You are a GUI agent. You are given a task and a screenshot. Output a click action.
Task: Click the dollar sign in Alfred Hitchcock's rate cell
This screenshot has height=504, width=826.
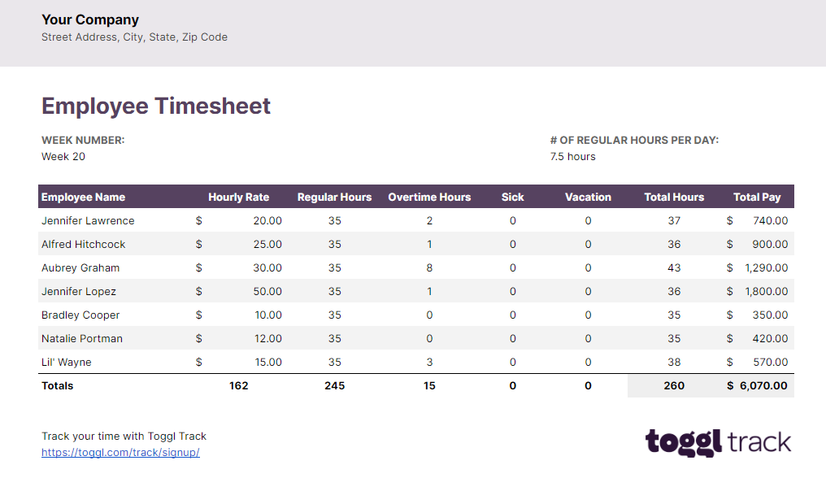[x=199, y=244]
